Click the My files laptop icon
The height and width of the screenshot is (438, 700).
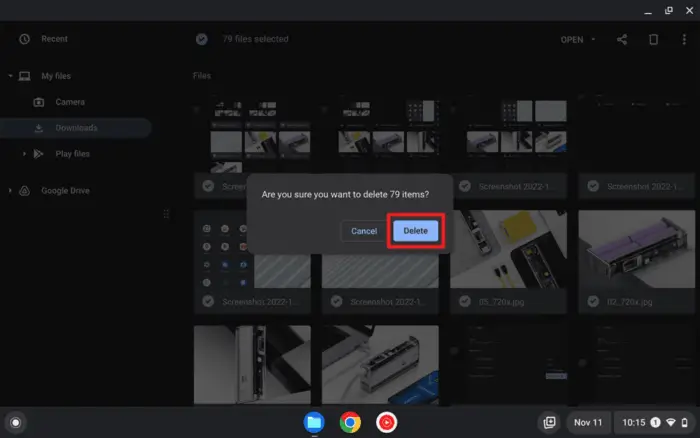25,76
